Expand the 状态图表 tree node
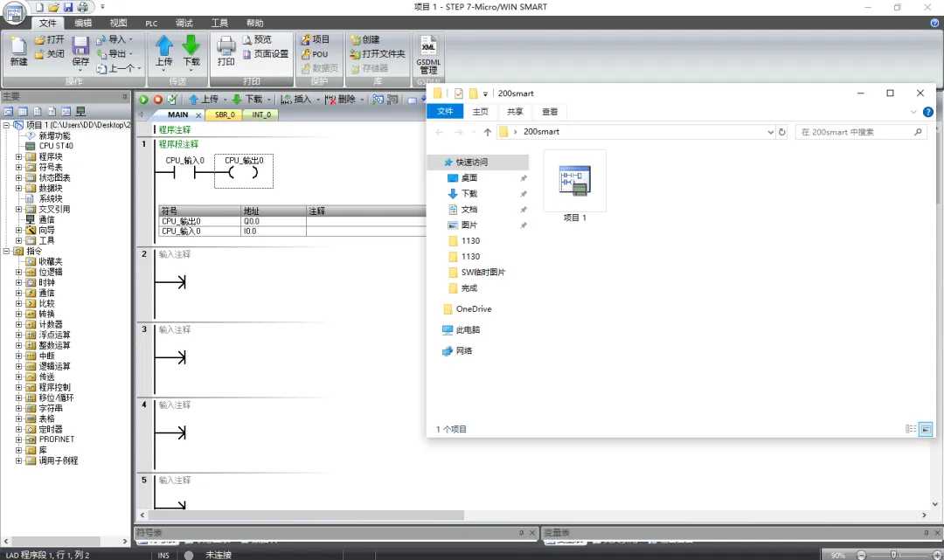 [x=18, y=177]
